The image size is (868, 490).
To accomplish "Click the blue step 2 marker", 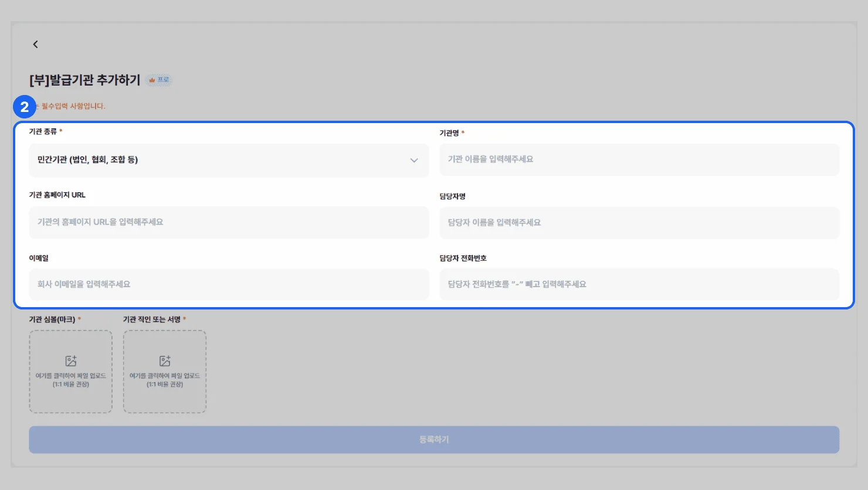I will coord(25,107).
